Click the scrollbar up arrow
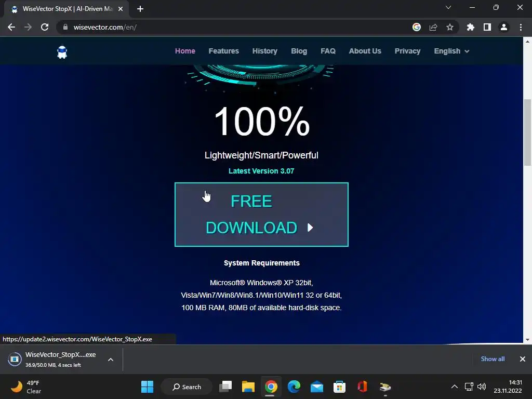Image resolution: width=532 pixels, height=399 pixels. click(x=527, y=42)
